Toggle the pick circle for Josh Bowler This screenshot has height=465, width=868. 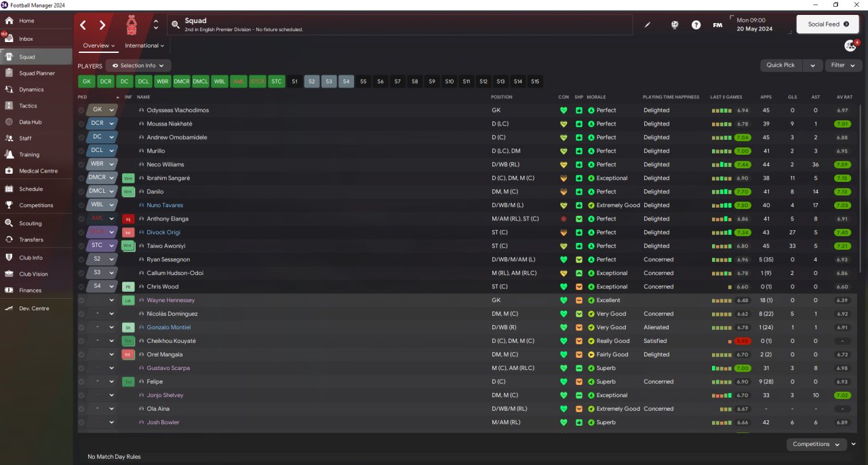pos(81,422)
